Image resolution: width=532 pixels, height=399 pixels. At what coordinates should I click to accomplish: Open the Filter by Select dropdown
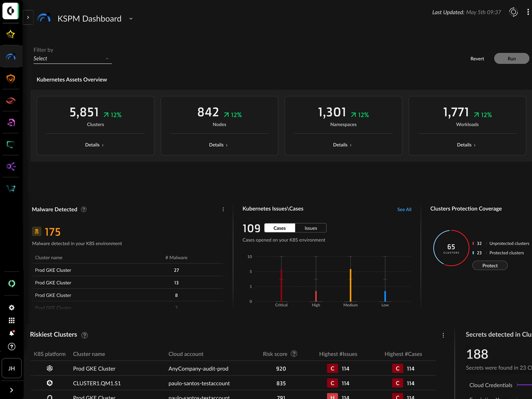point(72,58)
